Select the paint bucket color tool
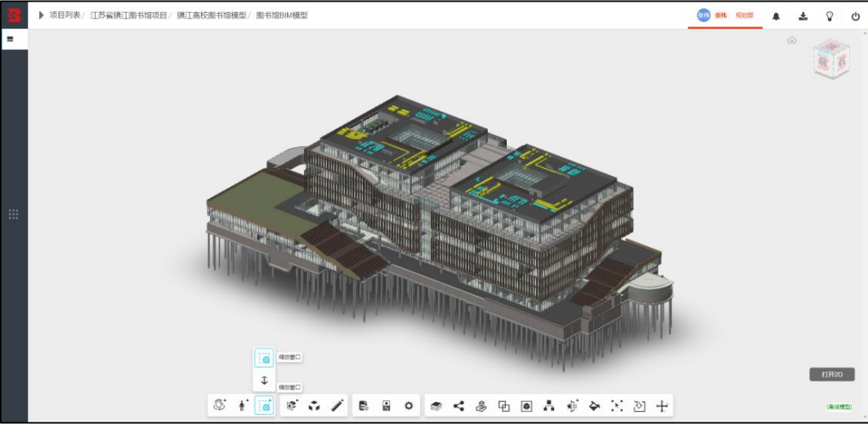Viewport: 868px width, 424px height. point(594,406)
